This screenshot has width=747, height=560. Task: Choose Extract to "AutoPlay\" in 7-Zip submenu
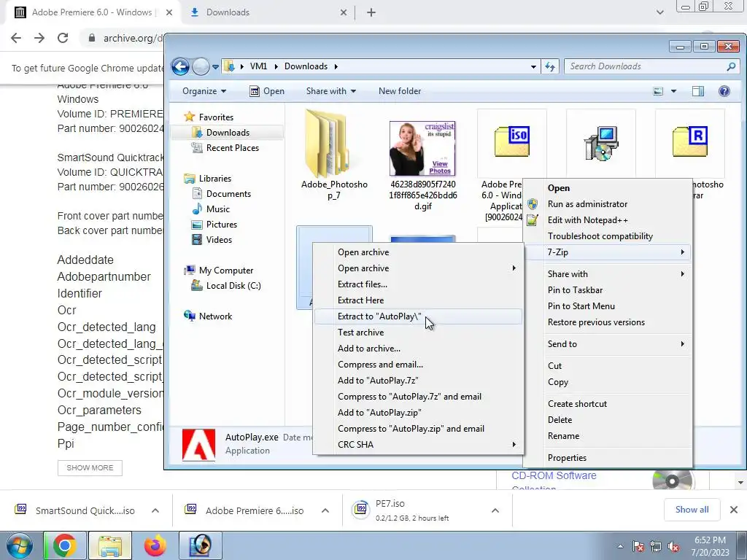click(418, 316)
